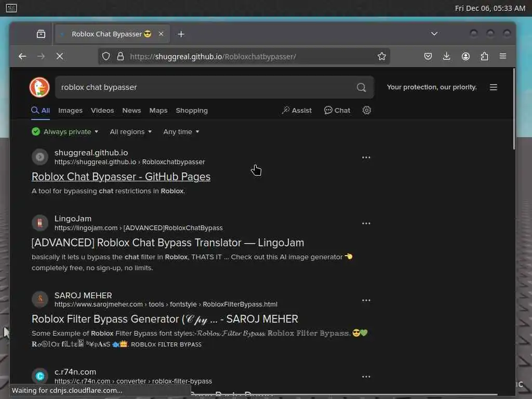The width and height of the screenshot is (532, 399).
Task: Open the Chat button
Action: [337, 110]
